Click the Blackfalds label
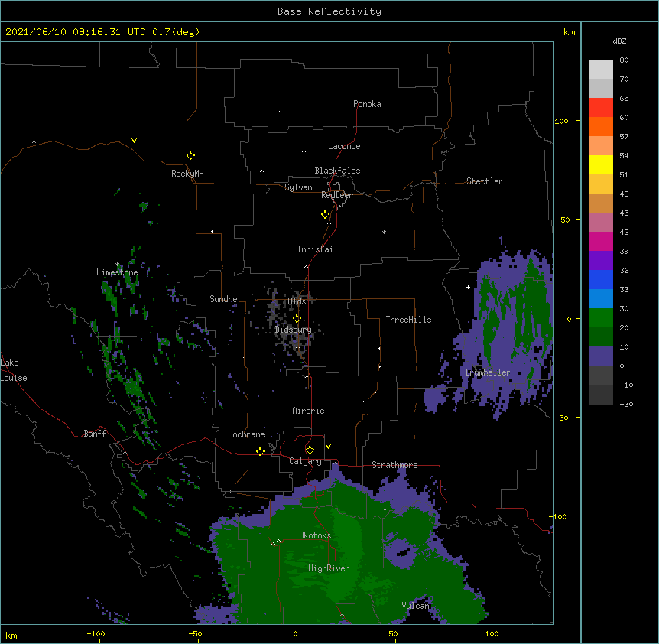This screenshot has width=659, height=644. pos(337,171)
